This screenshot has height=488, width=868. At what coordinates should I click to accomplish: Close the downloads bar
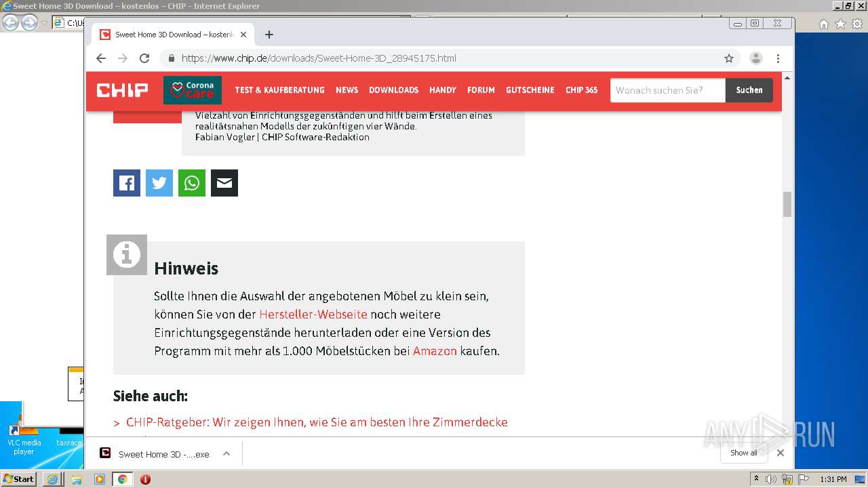(x=781, y=453)
